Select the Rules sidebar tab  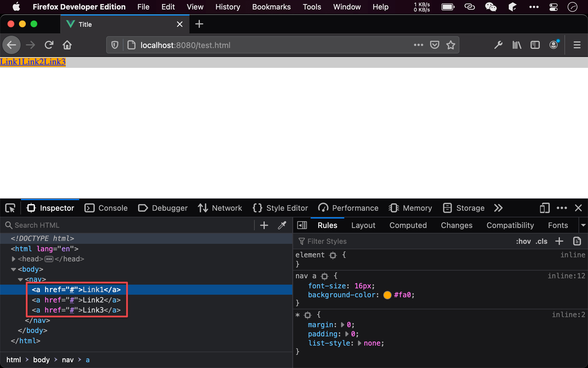pyautogui.click(x=327, y=225)
